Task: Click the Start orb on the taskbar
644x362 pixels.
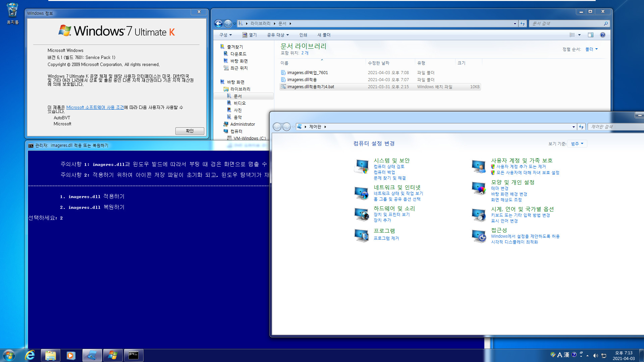Action: 9,355
